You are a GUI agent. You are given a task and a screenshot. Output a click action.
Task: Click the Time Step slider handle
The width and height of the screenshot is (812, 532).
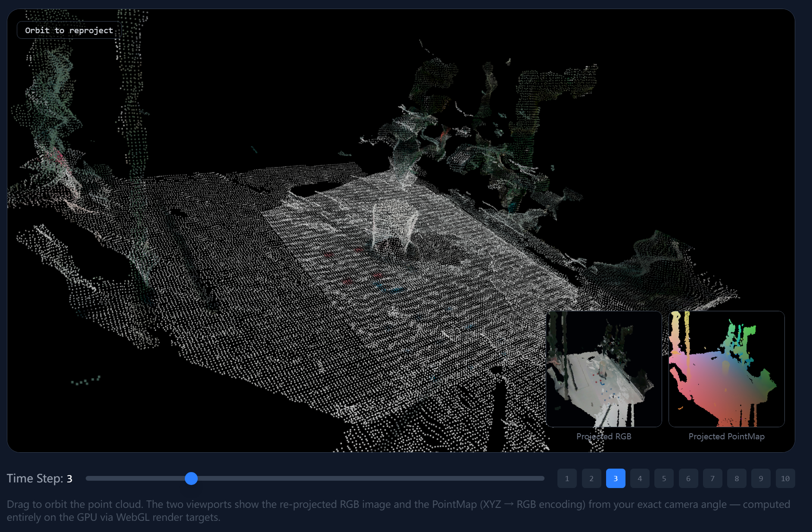coord(191,478)
